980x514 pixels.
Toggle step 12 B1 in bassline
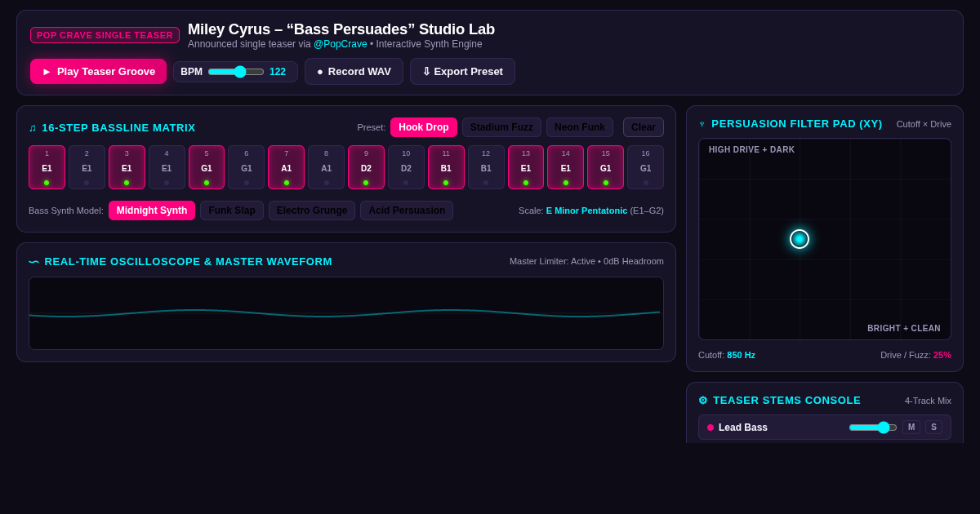pos(486,167)
